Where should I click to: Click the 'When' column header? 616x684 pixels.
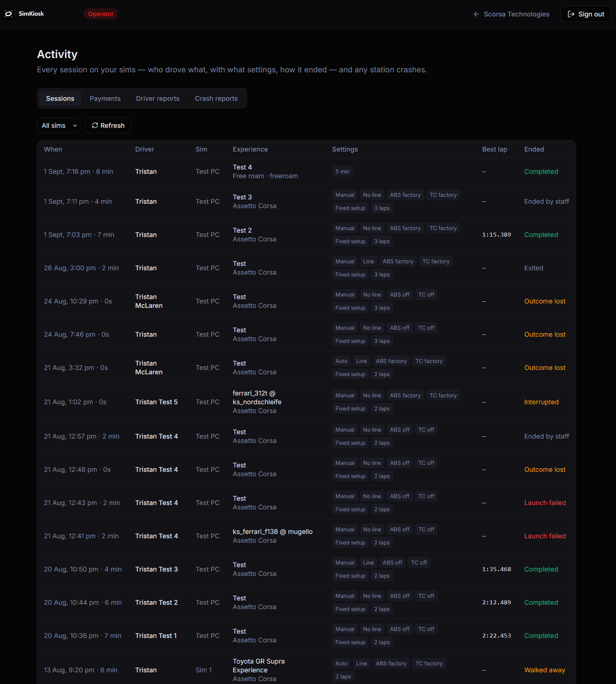(x=53, y=149)
